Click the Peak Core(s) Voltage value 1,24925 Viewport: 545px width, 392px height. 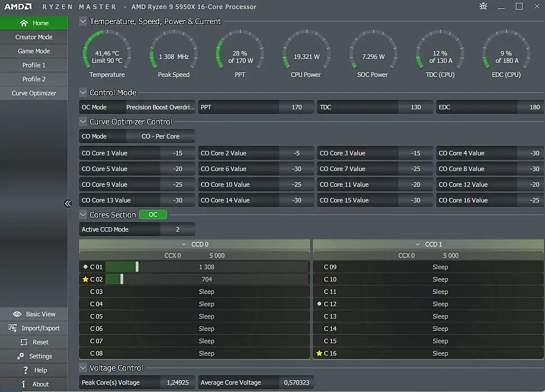tap(178, 382)
